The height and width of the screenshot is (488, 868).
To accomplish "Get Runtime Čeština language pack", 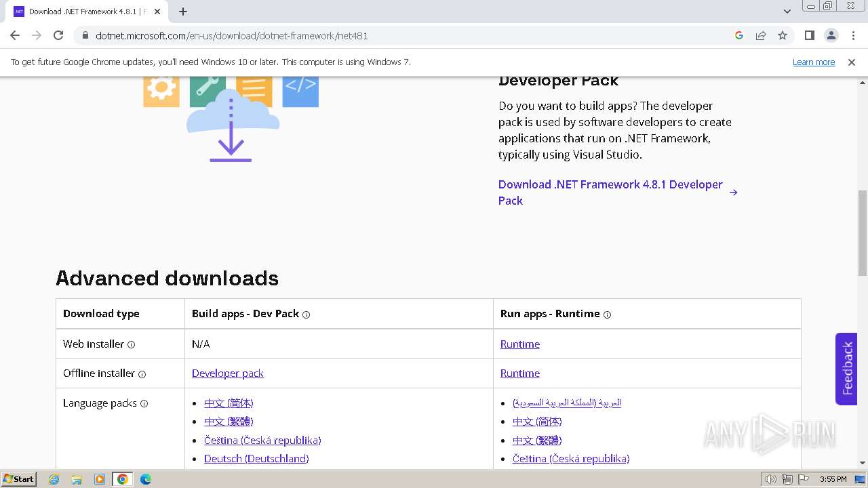I will 571,459.
